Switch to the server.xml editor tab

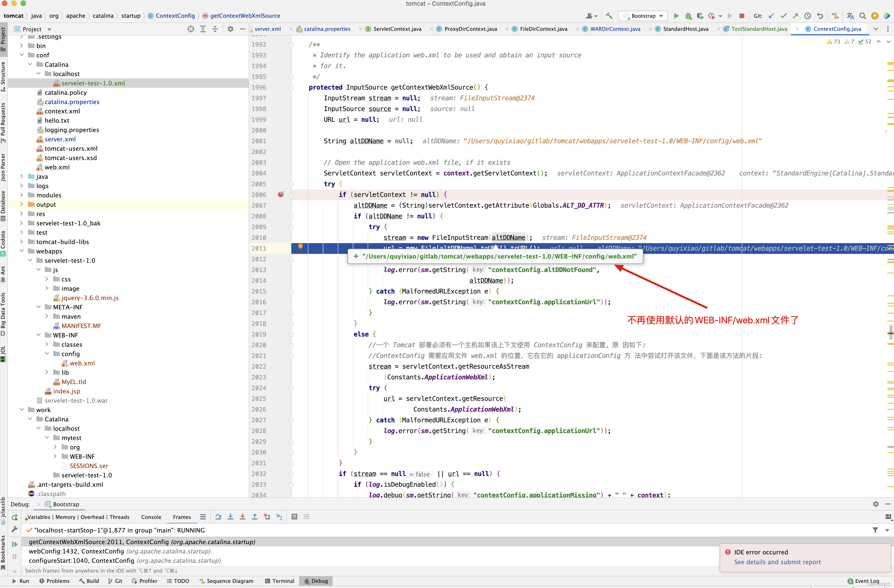[x=267, y=29]
